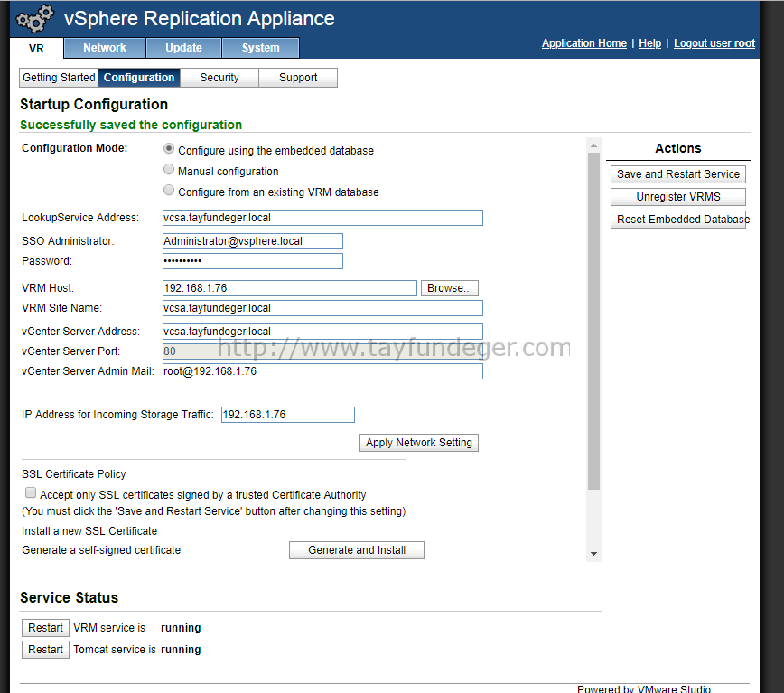
Task: Open the VR main tab
Action: 36,48
